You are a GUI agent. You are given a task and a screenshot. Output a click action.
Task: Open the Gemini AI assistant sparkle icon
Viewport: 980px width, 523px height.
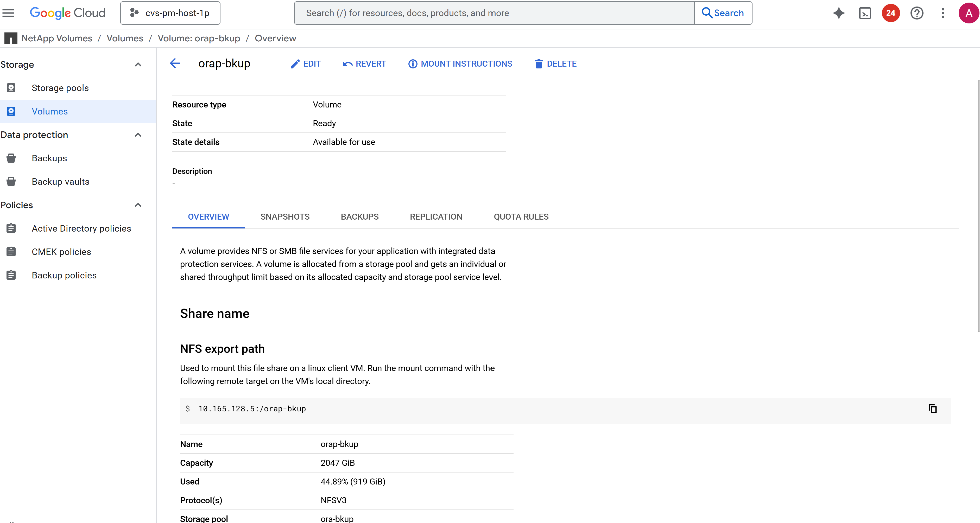pyautogui.click(x=838, y=13)
